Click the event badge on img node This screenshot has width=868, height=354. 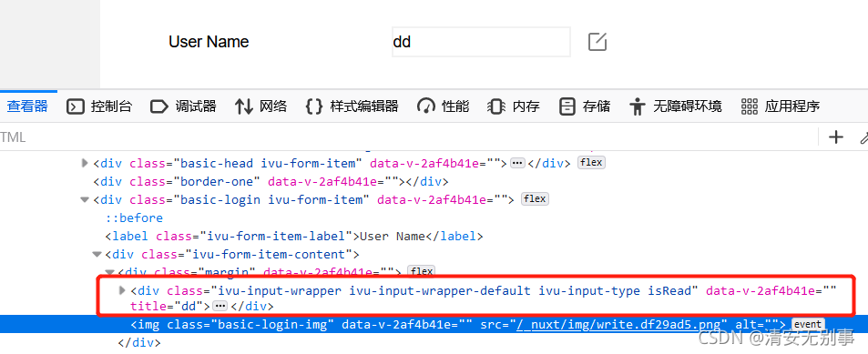click(x=808, y=324)
